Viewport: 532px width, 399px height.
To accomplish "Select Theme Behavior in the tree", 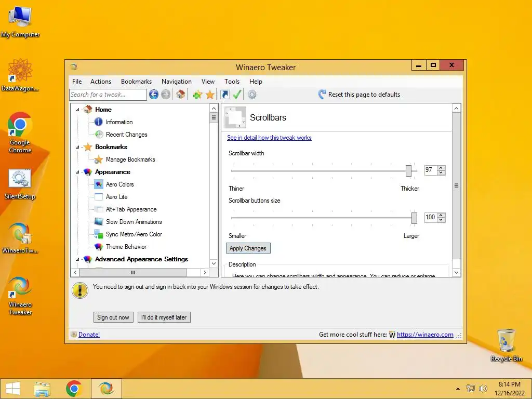I will click(126, 247).
